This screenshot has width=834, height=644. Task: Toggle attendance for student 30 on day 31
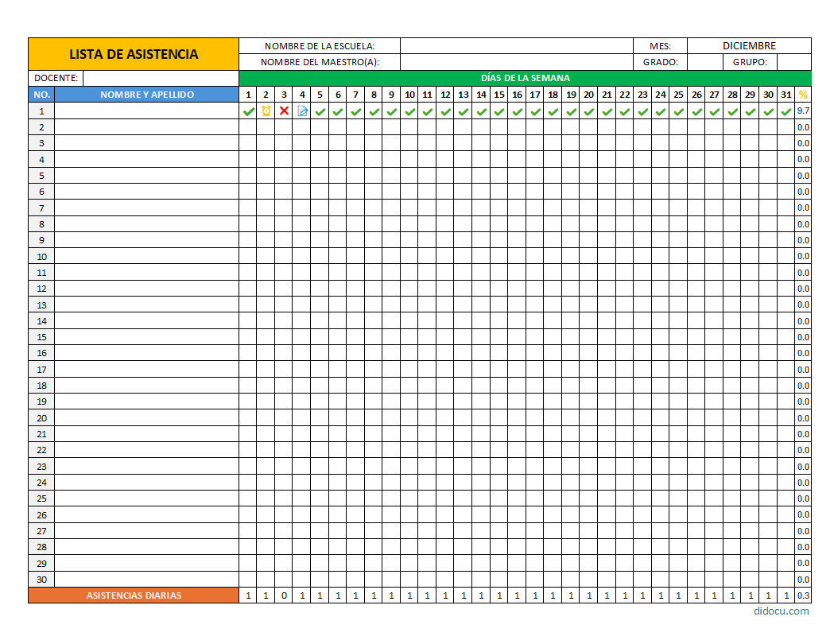pyautogui.click(x=787, y=579)
